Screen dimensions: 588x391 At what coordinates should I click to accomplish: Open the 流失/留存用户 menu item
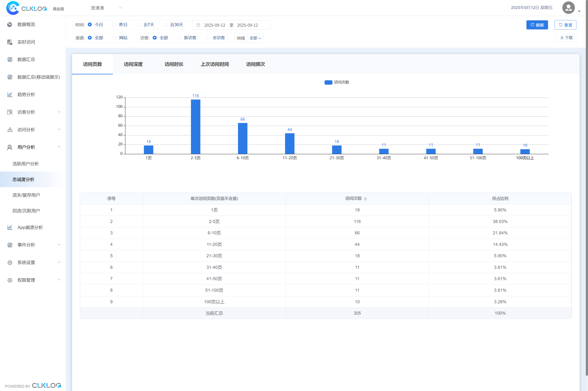[x=26, y=195]
